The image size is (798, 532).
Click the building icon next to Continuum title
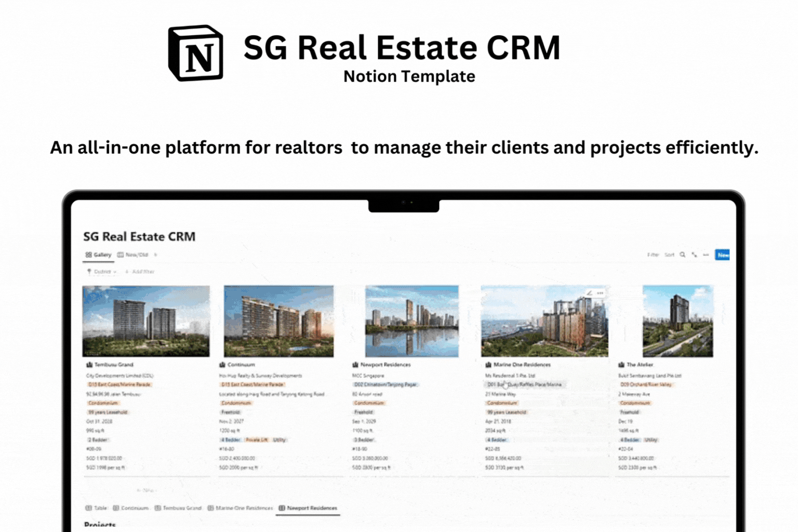pyautogui.click(x=222, y=365)
